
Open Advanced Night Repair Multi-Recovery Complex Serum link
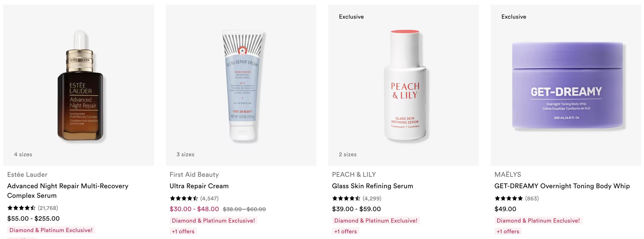tap(68, 191)
